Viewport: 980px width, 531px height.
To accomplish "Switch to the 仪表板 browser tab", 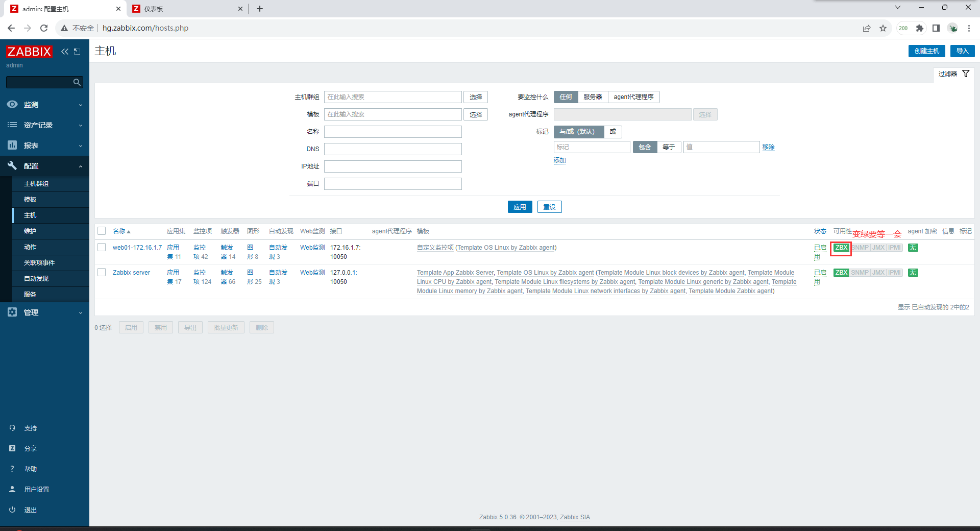I will click(186, 9).
